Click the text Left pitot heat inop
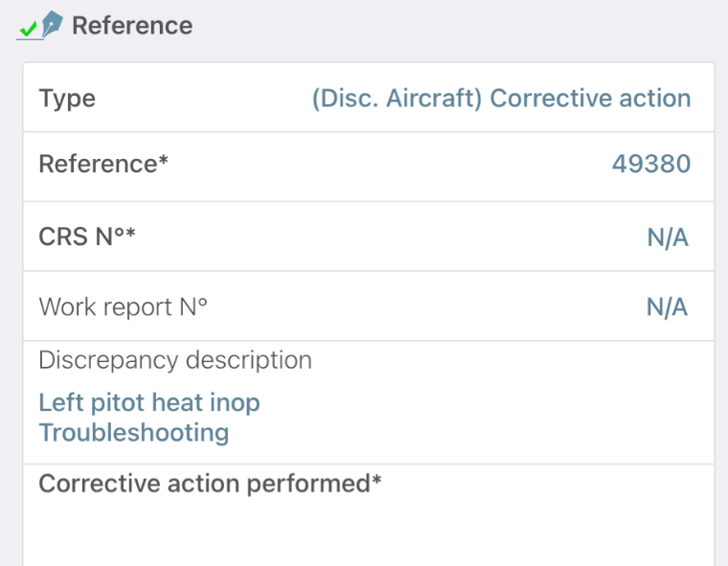The image size is (728, 566). point(149,402)
